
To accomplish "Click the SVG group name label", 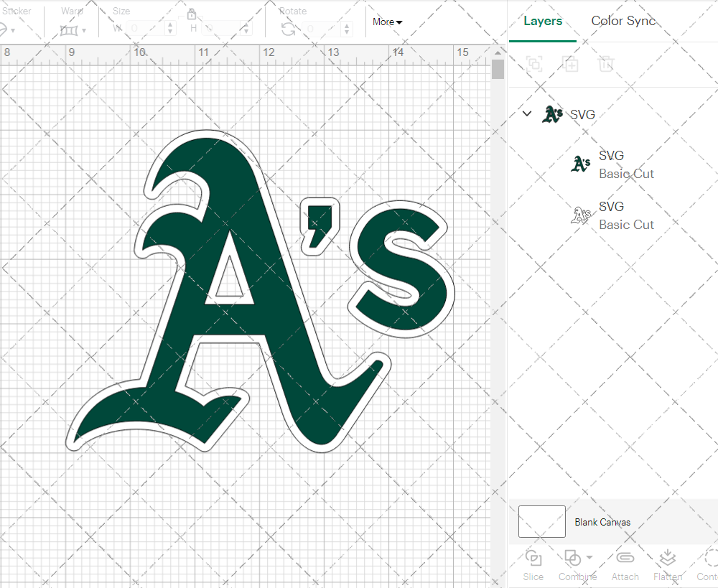I will 582,114.
